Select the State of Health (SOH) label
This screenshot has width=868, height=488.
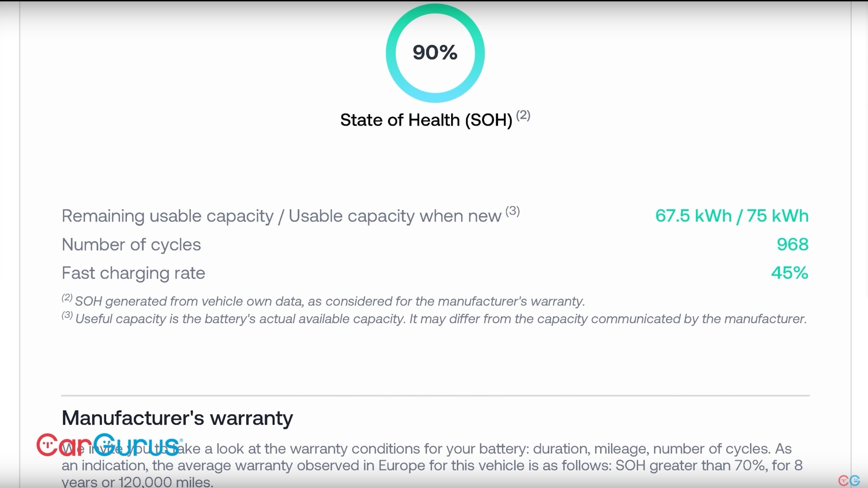pos(426,120)
